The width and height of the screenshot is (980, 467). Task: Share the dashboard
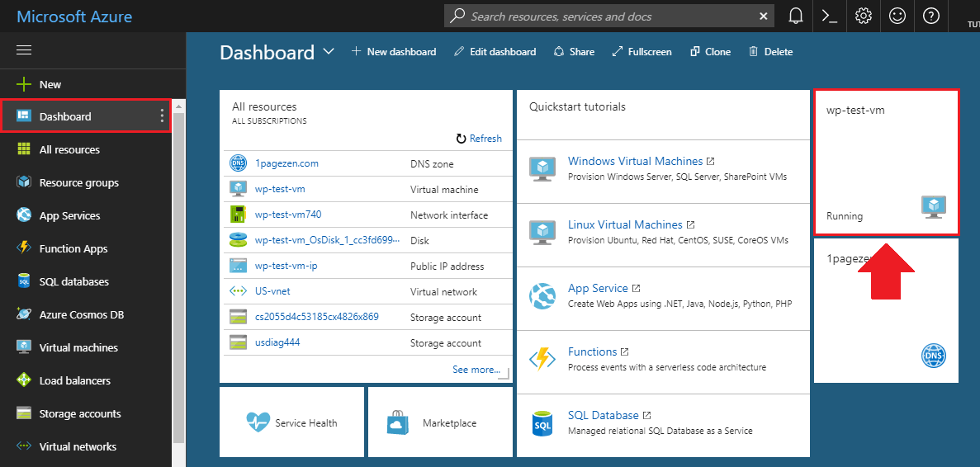[574, 52]
